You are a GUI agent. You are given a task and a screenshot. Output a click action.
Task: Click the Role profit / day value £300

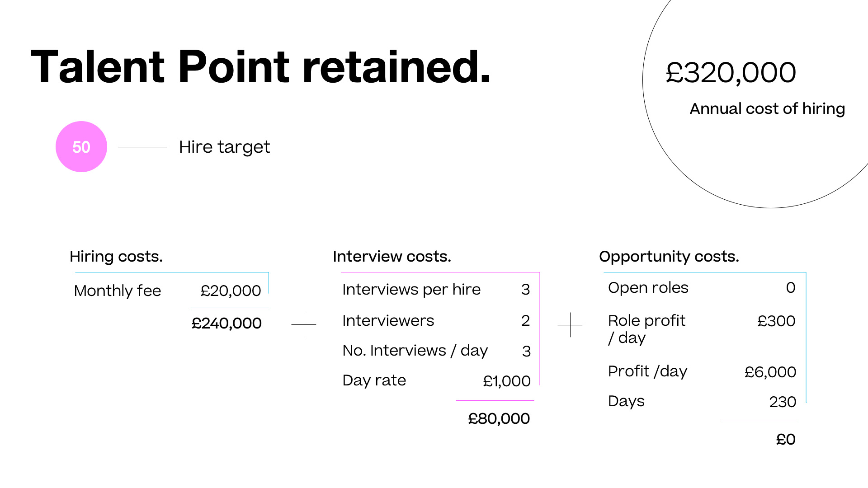(776, 321)
